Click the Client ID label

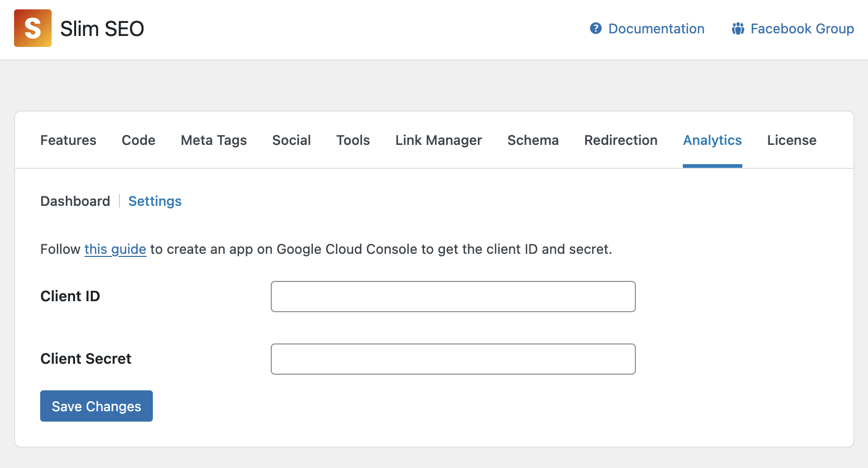point(70,296)
